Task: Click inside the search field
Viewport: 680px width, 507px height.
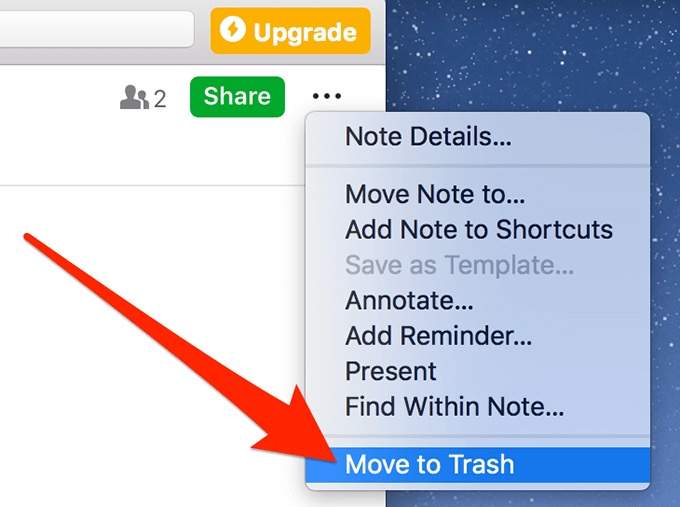Action: click(x=96, y=29)
